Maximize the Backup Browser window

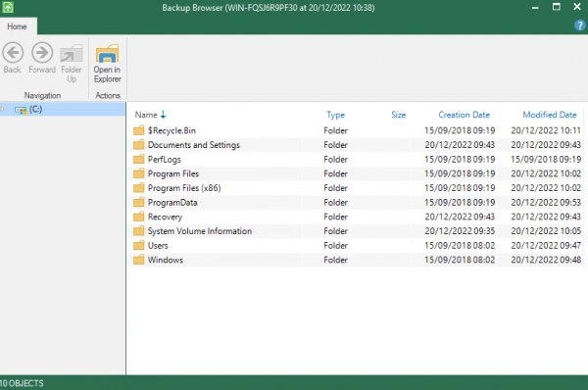click(557, 7)
